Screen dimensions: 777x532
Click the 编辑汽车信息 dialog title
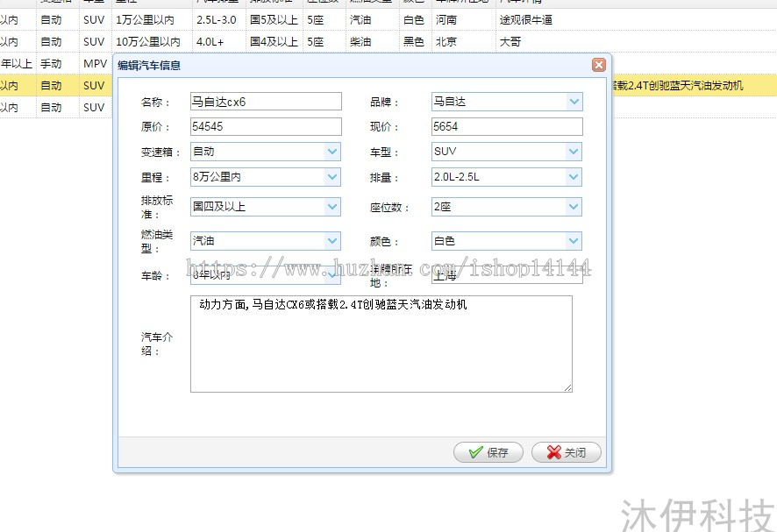[x=149, y=66]
